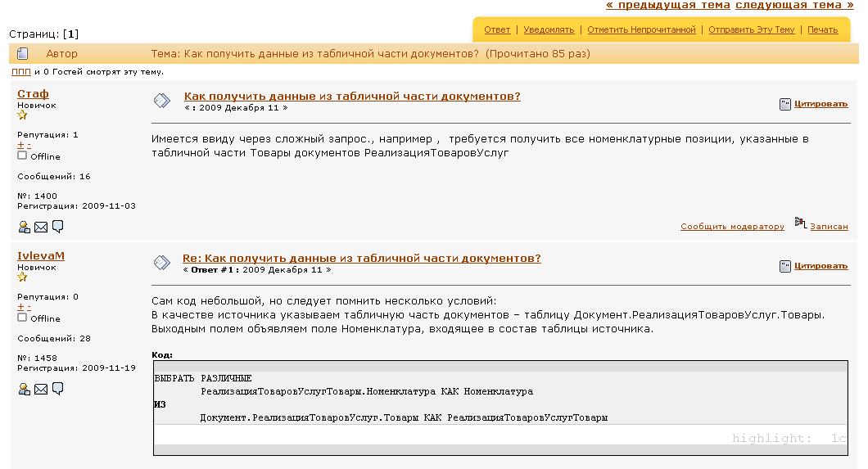Viewport: 868px width, 469px height.
Task: Click Цитировать link in Стаф's post
Action: (821, 104)
